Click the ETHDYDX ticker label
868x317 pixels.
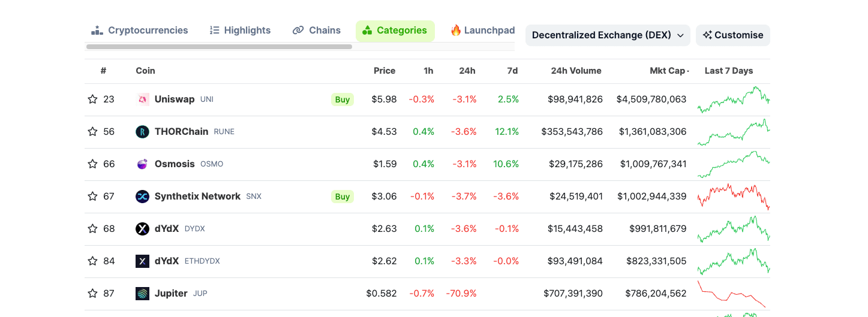[x=202, y=261]
